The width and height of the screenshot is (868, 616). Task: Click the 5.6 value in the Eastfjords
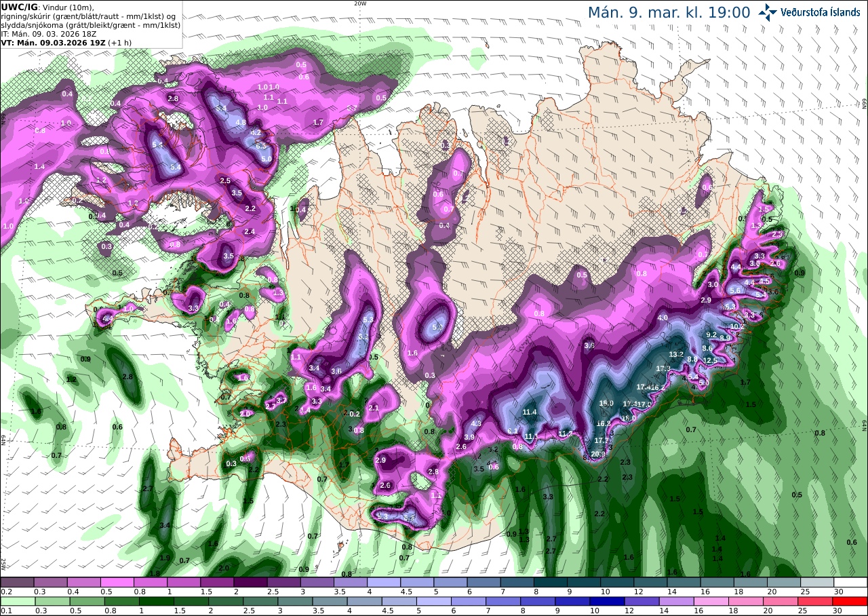[x=734, y=290]
